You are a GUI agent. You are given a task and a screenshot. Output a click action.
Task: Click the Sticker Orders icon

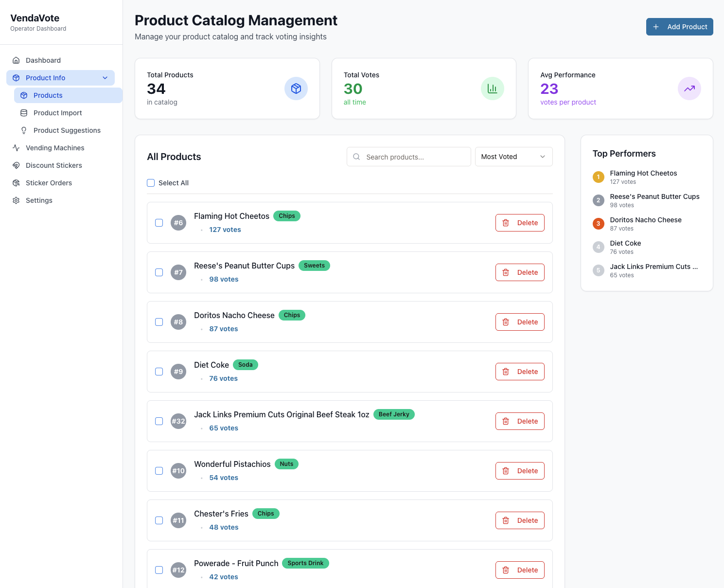(16, 183)
